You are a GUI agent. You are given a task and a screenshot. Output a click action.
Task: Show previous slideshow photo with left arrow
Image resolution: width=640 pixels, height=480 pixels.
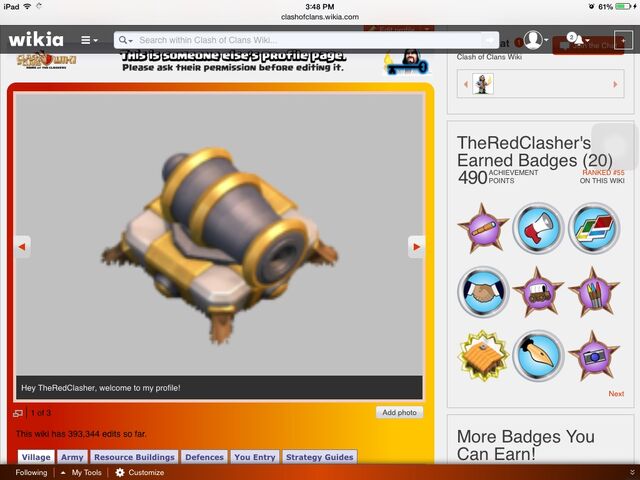pyautogui.click(x=22, y=247)
